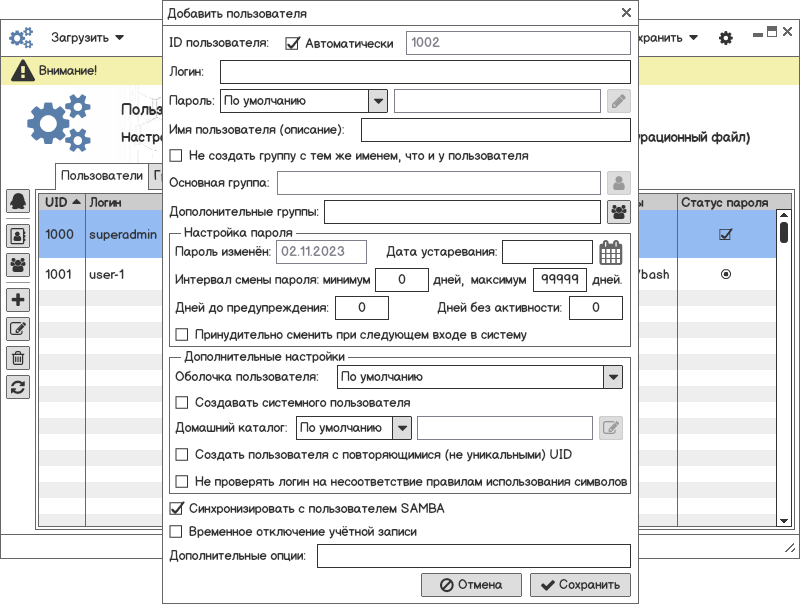Image resolution: width=800 pixels, height=604 pixels.
Task: Close the Добавить пользователя dialog
Action: pos(627,13)
